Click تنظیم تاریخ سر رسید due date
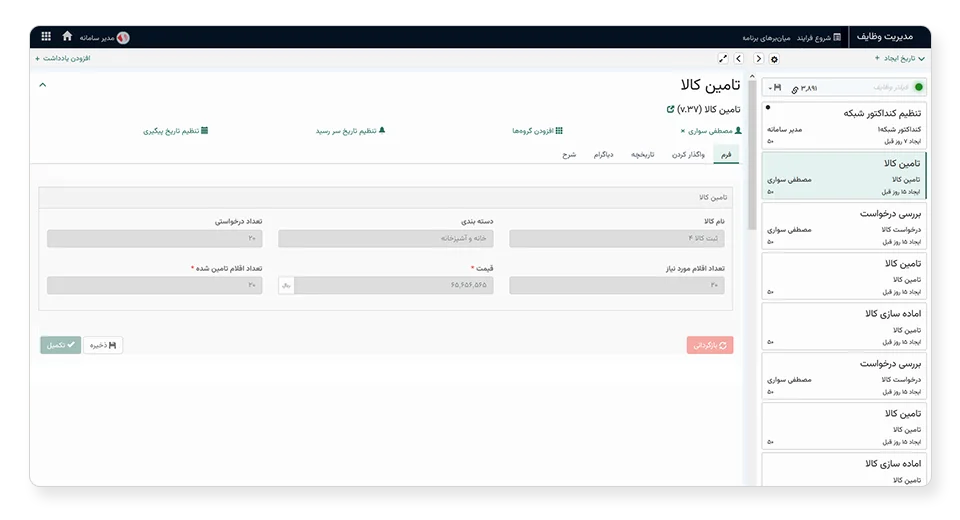Viewport: 960px width, 520px height. tap(350, 130)
